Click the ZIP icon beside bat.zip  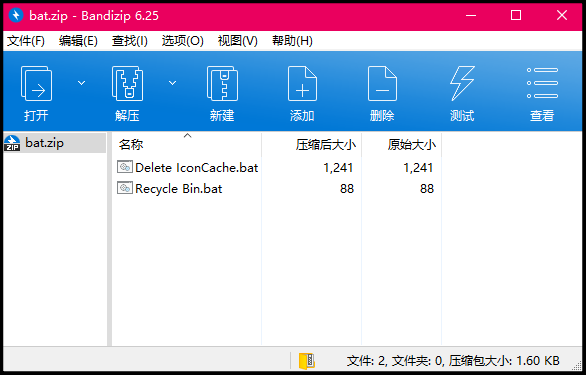click(x=12, y=143)
